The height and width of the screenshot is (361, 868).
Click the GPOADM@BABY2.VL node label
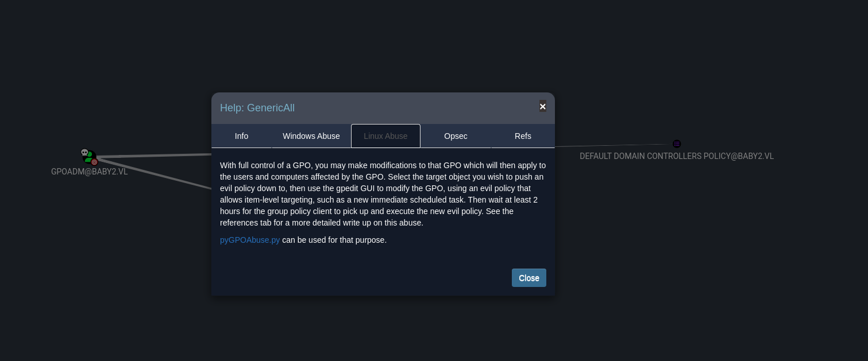(90, 172)
